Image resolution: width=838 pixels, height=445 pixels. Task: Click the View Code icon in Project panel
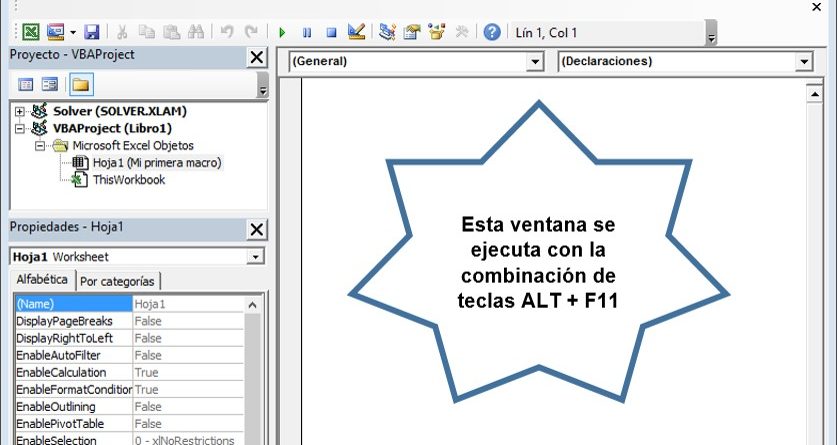click(x=27, y=84)
